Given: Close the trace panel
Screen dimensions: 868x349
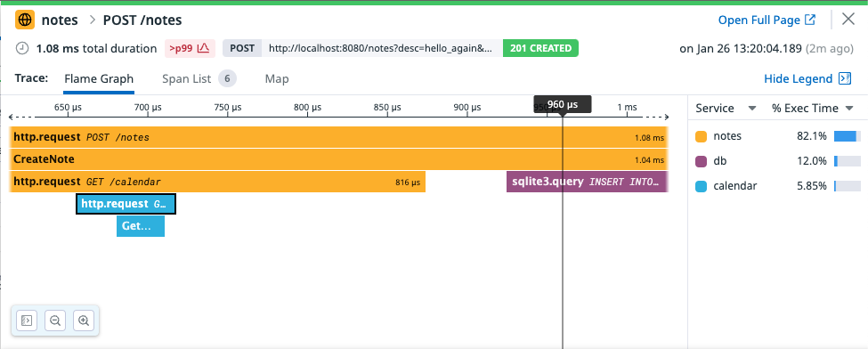Looking at the screenshot, I should (x=848, y=20).
